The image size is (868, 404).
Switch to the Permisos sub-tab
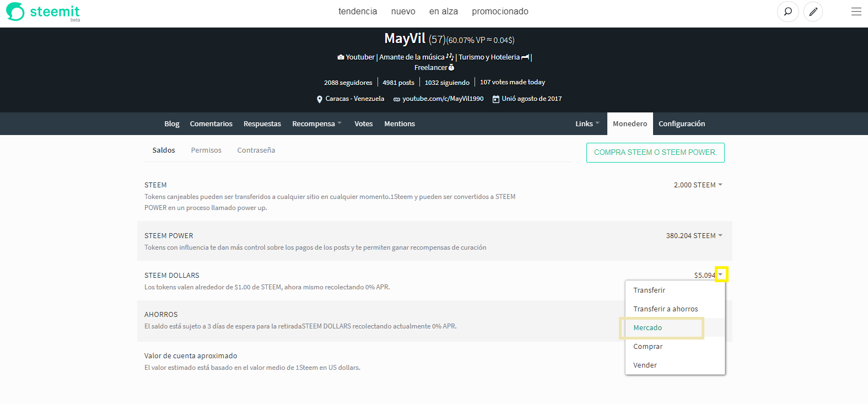pyautogui.click(x=206, y=150)
